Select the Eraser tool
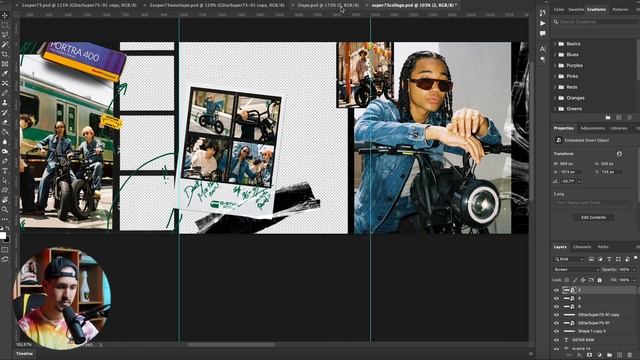Image resolution: width=640 pixels, height=360 pixels. [x=5, y=122]
